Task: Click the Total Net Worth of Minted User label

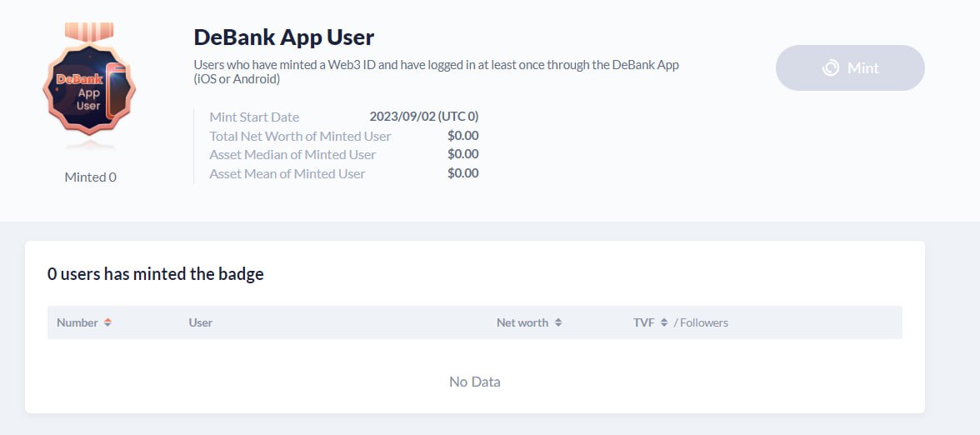Action: [300, 136]
